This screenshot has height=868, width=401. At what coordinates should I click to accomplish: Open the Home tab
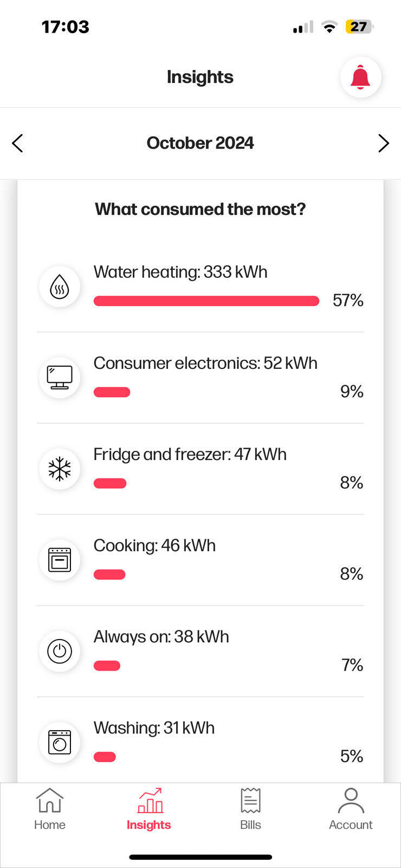[x=50, y=809]
